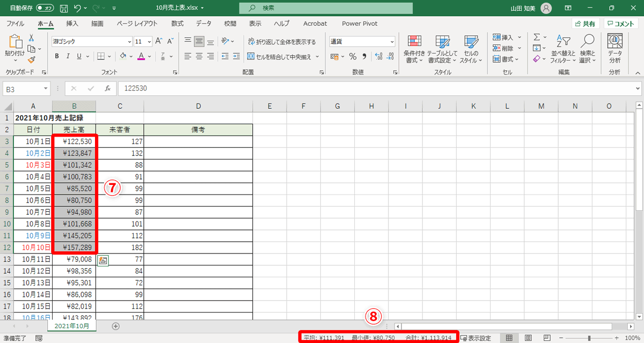Click the Share (共有) button
Screen dimensions: 644x343
[585, 24]
